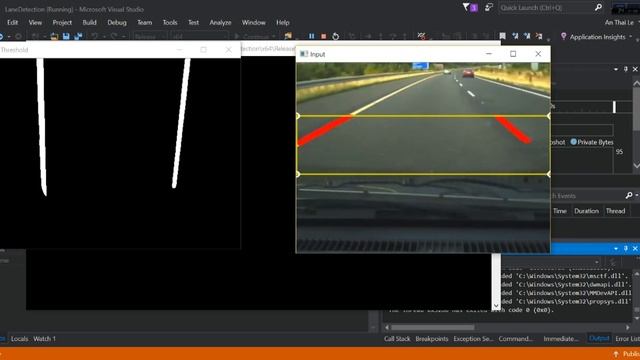
Task: Switch to the Immediate Window tab
Action: pos(561,339)
